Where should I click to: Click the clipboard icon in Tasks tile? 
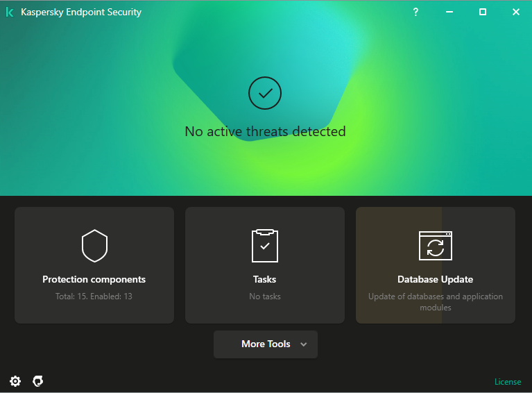click(264, 245)
